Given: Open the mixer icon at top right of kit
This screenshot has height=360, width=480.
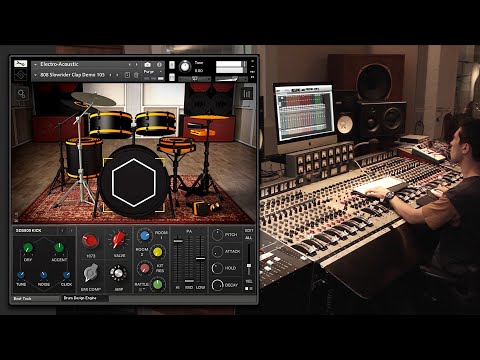Looking at the screenshot, I should 247,94.
